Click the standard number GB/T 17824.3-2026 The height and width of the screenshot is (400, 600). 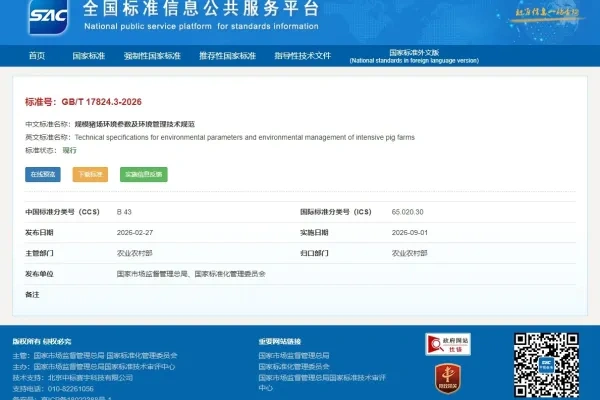pos(101,102)
